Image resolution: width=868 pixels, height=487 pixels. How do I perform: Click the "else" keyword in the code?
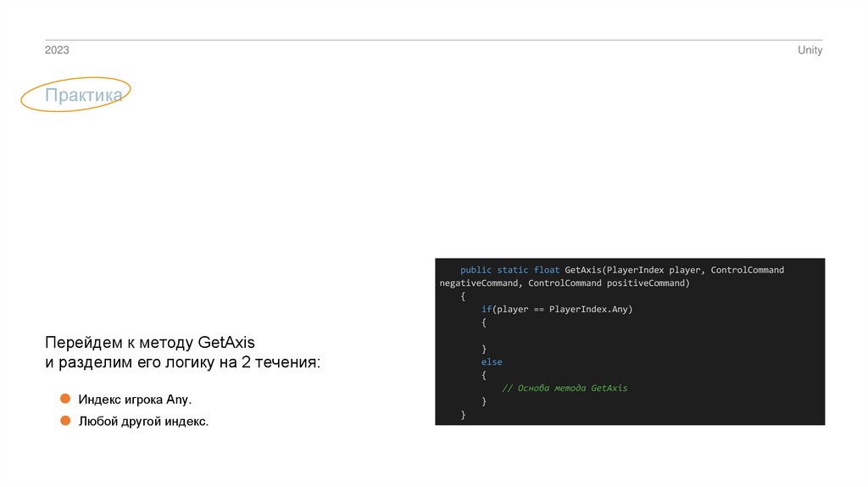coord(492,362)
